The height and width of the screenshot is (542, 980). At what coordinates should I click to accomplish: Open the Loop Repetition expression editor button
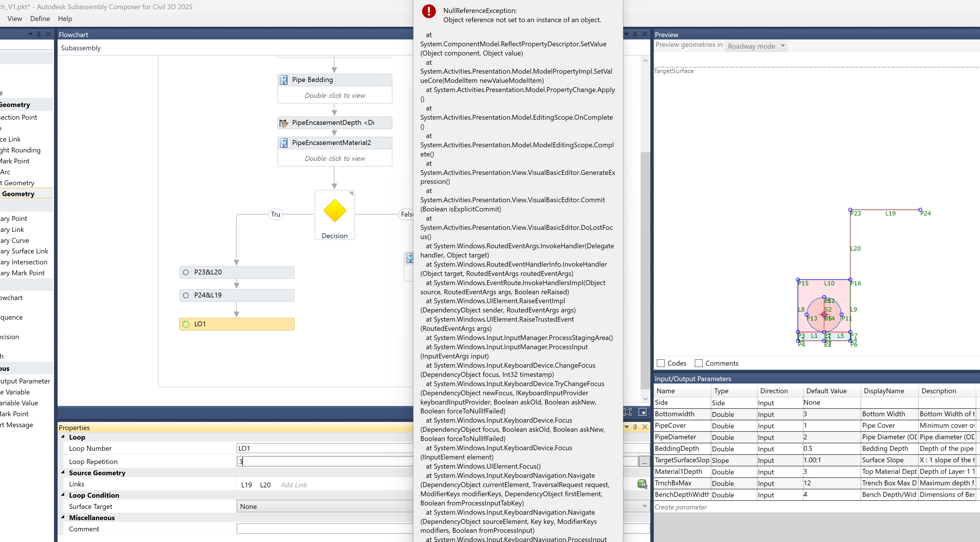coord(644,462)
